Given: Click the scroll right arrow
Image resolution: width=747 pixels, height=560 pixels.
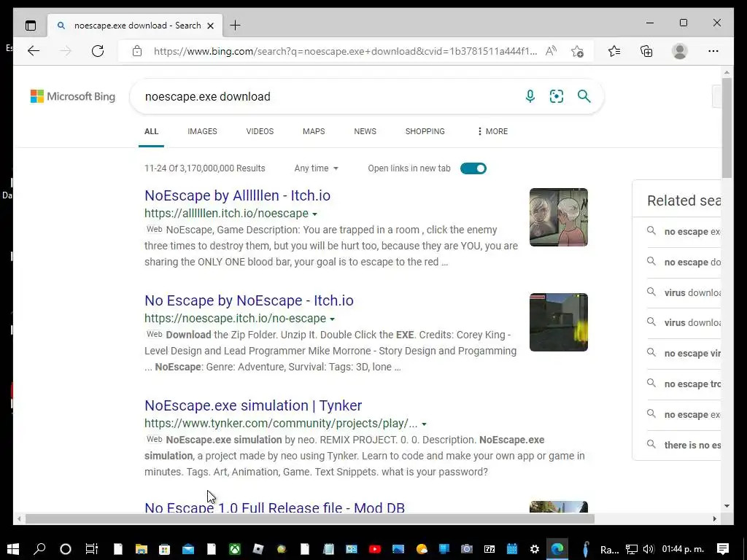Looking at the screenshot, I should (715, 519).
